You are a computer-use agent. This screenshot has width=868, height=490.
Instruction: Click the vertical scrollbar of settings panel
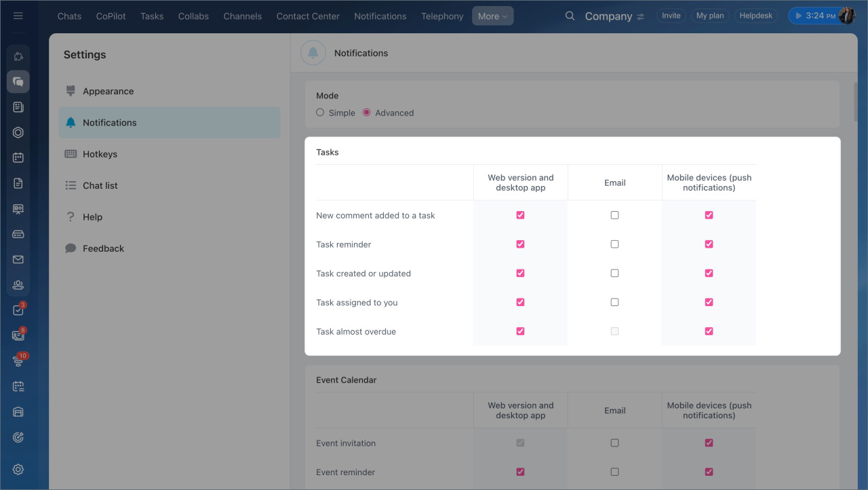[x=856, y=102]
